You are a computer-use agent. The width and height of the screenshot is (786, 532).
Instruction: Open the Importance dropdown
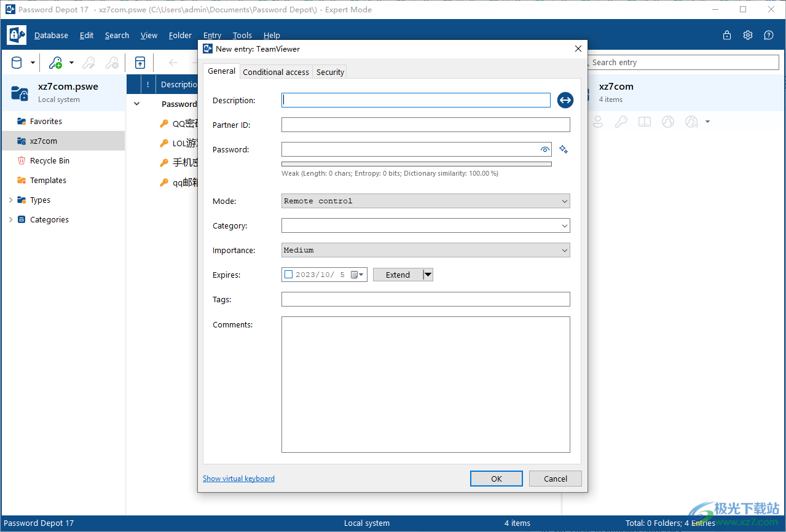425,250
